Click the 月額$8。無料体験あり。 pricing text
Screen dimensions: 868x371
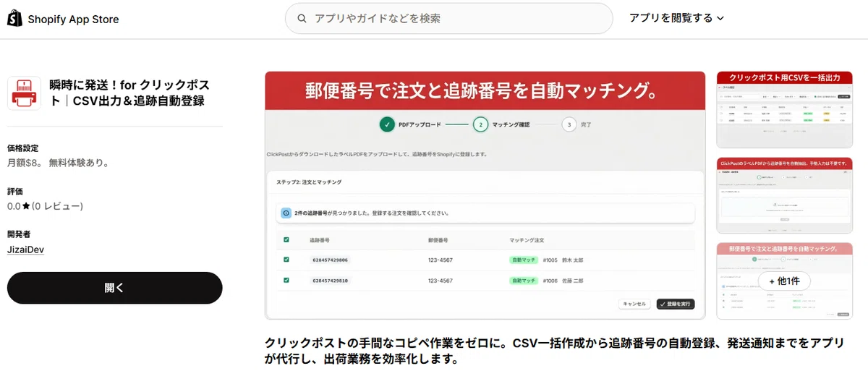(x=59, y=163)
